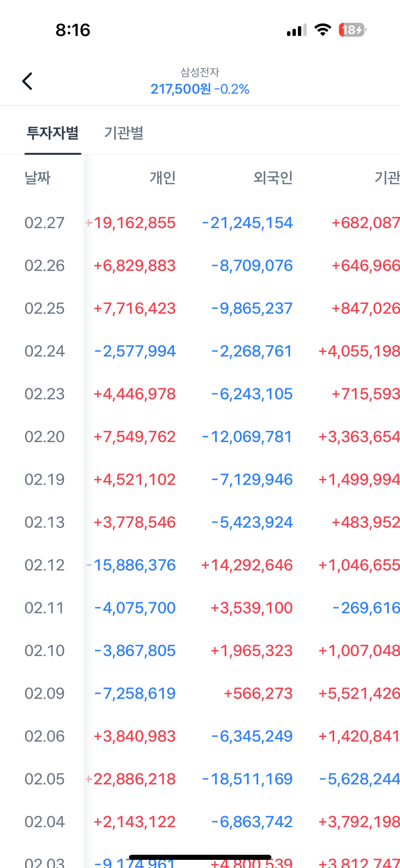Select the 02.20 date row

tap(44, 437)
